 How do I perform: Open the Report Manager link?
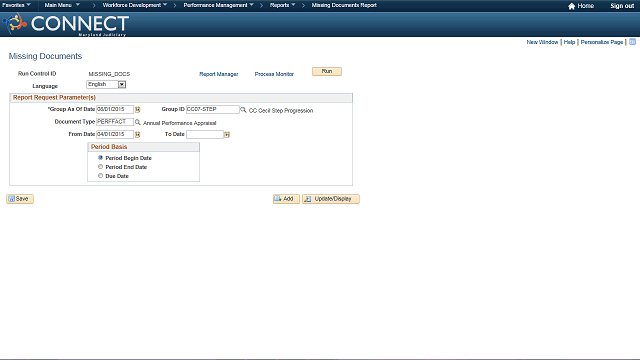219,74
